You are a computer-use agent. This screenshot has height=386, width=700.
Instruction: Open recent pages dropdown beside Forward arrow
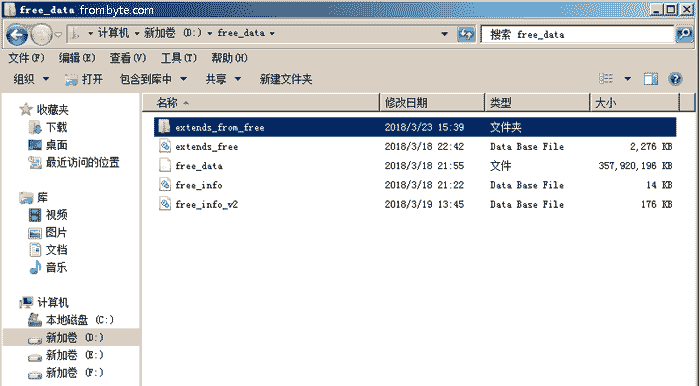(x=58, y=34)
